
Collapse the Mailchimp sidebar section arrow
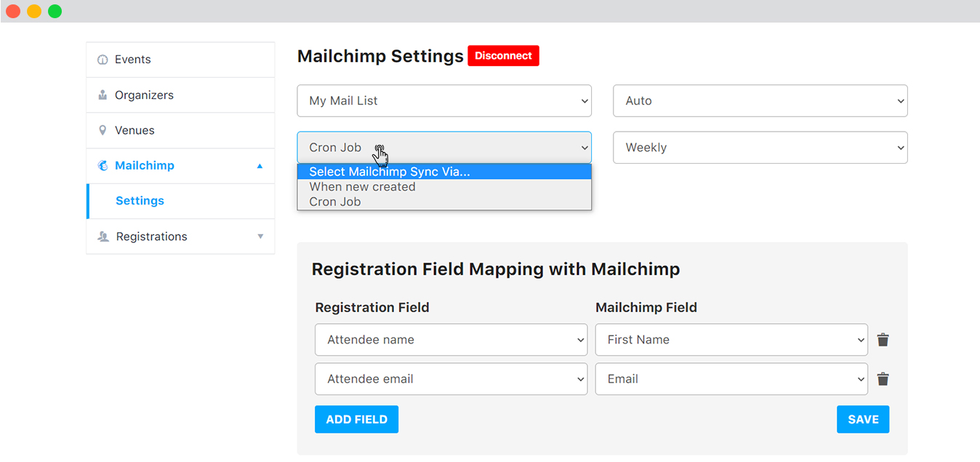[260, 166]
